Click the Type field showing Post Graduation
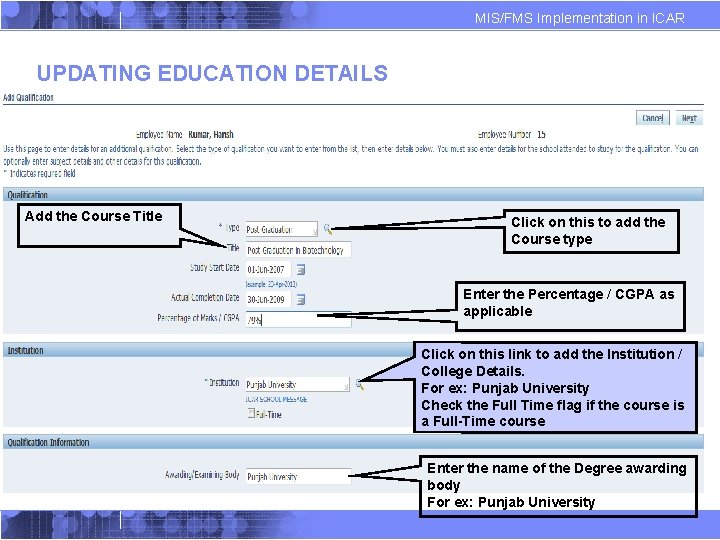The image size is (720, 540). click(x=281, y=229)
